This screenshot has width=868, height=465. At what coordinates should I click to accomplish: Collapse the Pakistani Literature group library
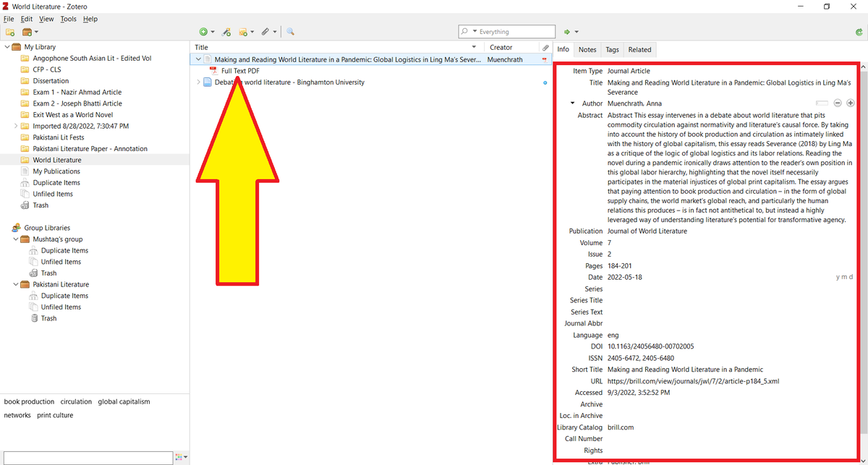15,284
